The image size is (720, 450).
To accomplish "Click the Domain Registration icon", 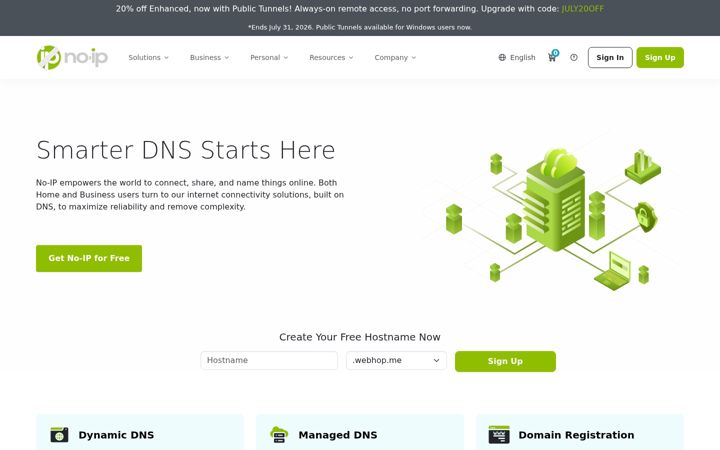I will [499, 434].
